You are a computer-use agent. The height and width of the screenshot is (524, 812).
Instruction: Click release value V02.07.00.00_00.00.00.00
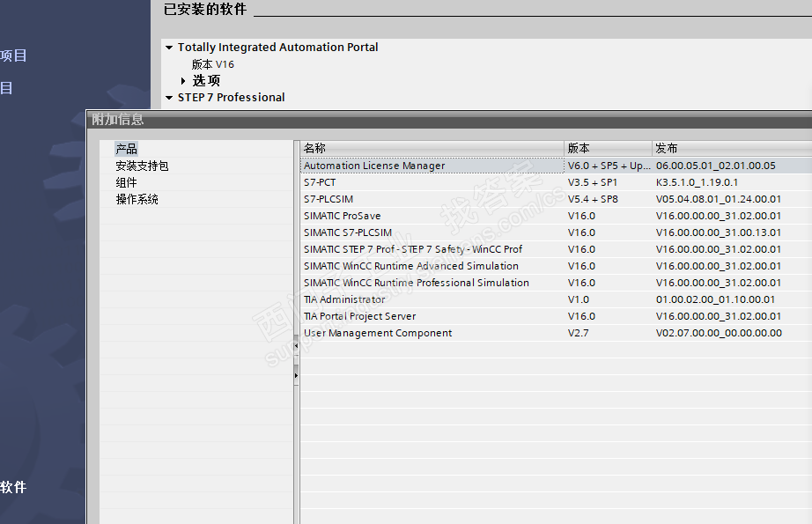(719, 333)
